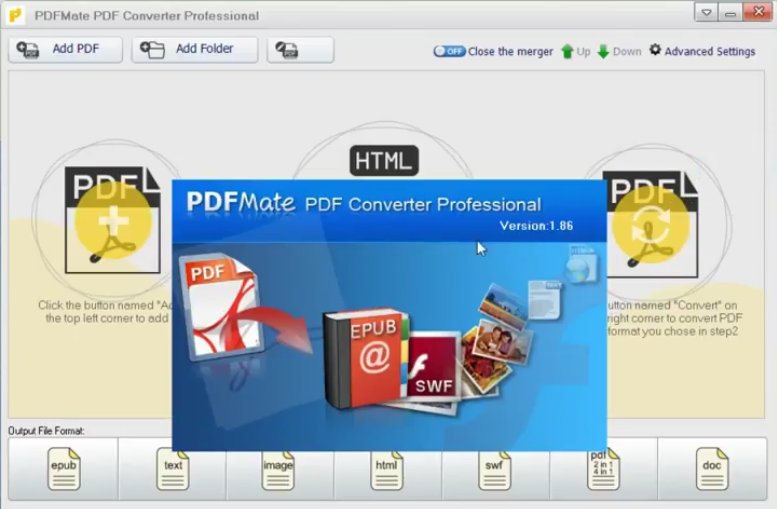
Task: Toggle the merger OFF switch
Action: 449,51
